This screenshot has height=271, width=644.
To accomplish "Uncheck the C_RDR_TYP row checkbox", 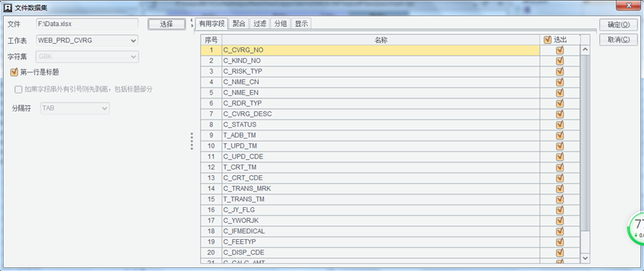I will click(x=560, y=103).
